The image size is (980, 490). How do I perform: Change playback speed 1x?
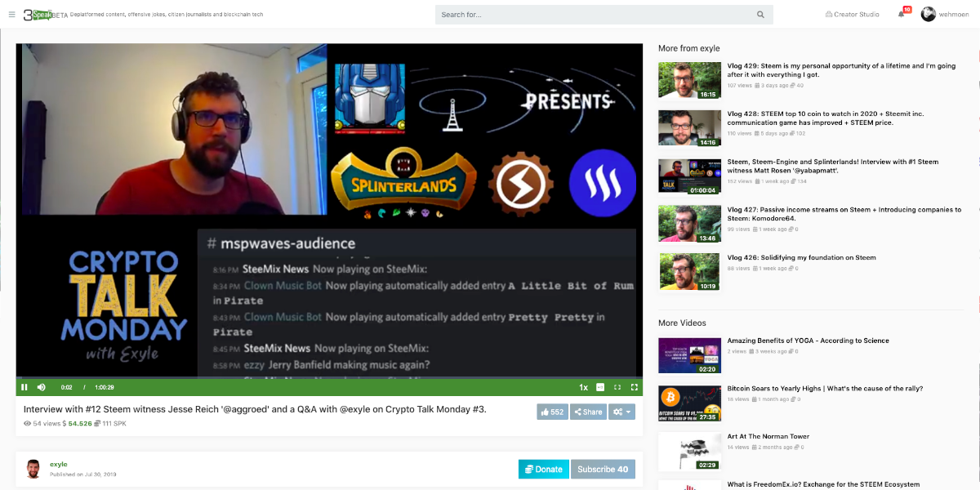[583, 387]
